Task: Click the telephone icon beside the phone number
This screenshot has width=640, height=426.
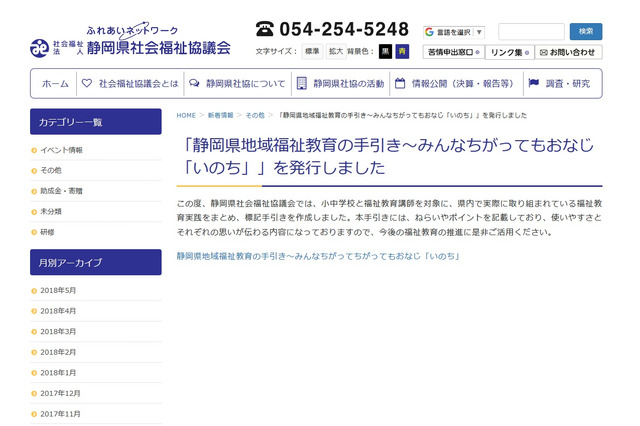Action: tap(264, 29)
